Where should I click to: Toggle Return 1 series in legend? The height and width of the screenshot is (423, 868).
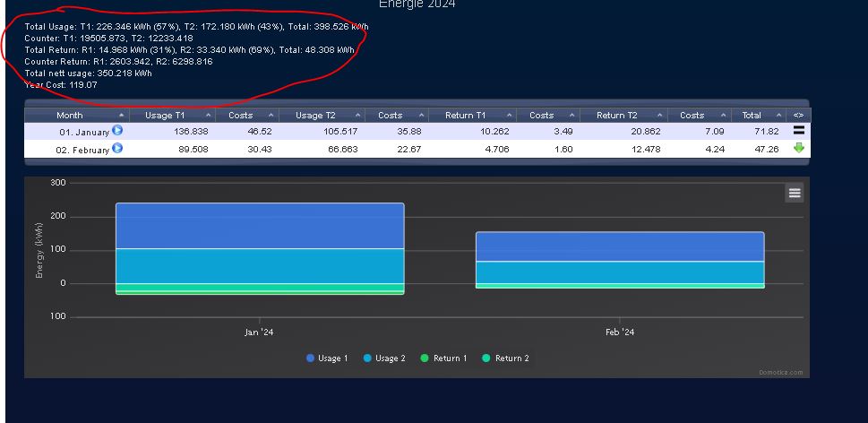point(444,358)
